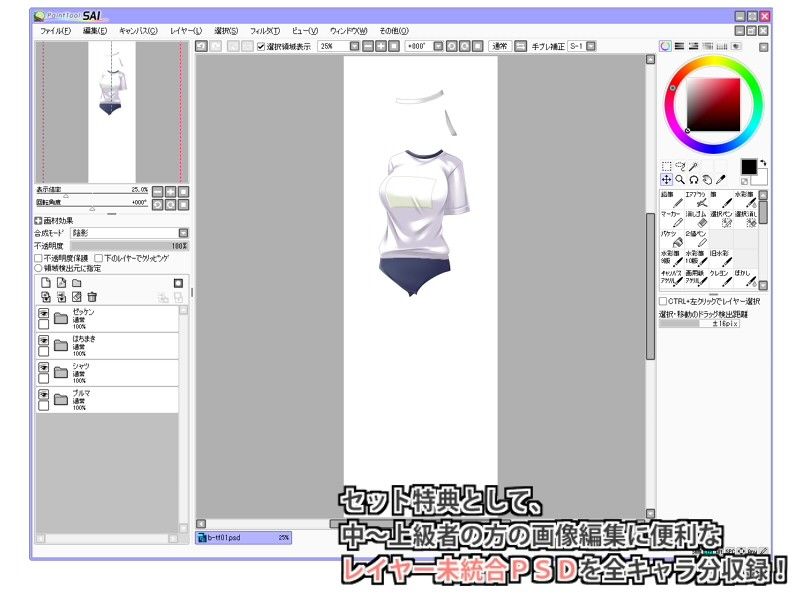Click the Undo arrow in toolbar
This screenshot has width=800, height=600.
[203, 46]
